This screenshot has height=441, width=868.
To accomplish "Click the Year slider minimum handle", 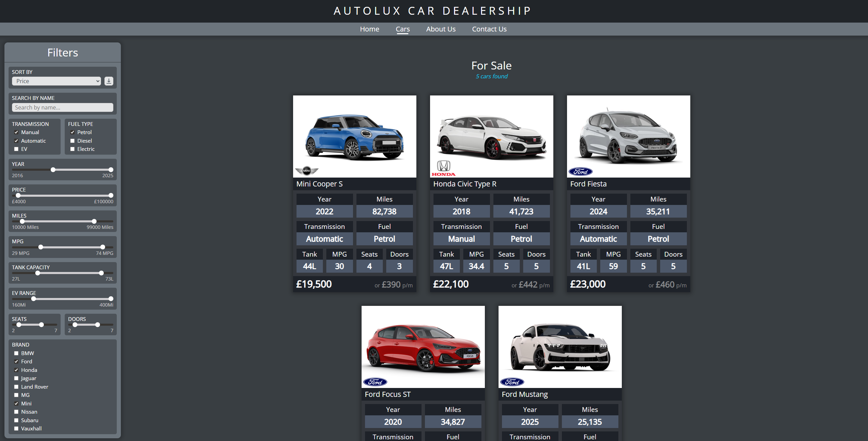I will click(x=53, y=170).
